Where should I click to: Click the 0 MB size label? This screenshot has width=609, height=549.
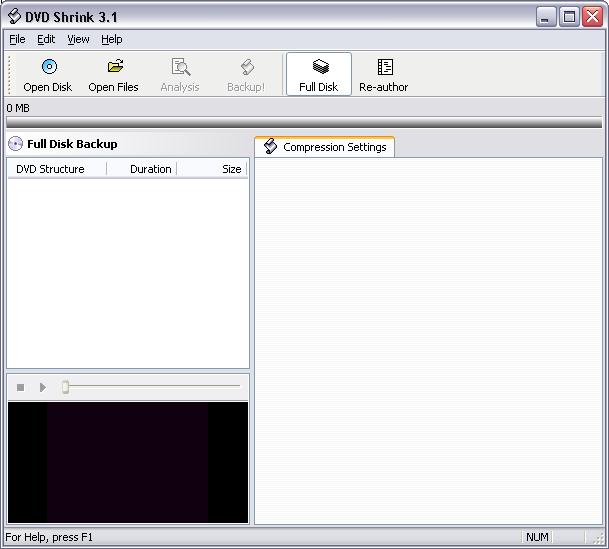point(18,108)
